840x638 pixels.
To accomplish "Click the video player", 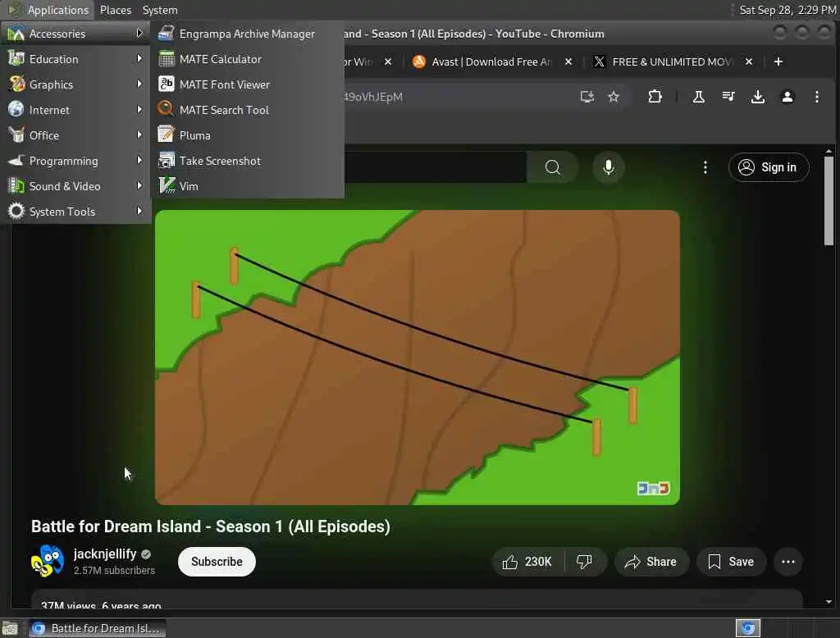I will (x=418, y=357).
